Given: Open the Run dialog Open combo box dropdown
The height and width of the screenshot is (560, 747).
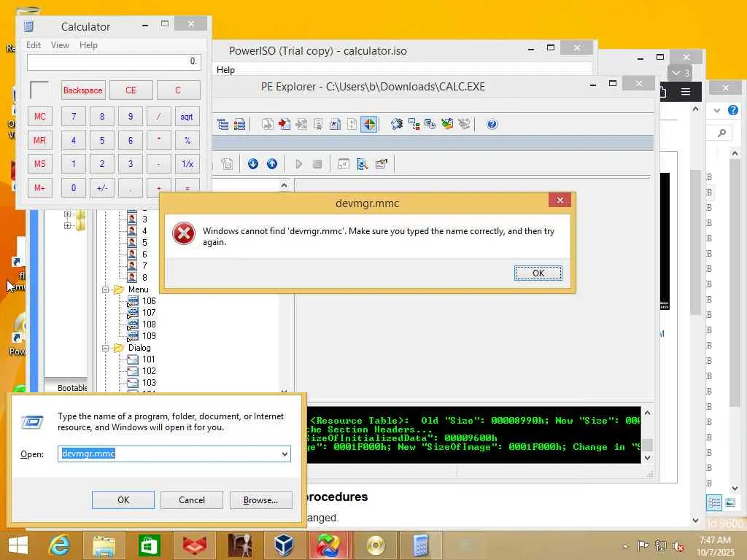Looking at the screenshot, I should tap(285, 454).
